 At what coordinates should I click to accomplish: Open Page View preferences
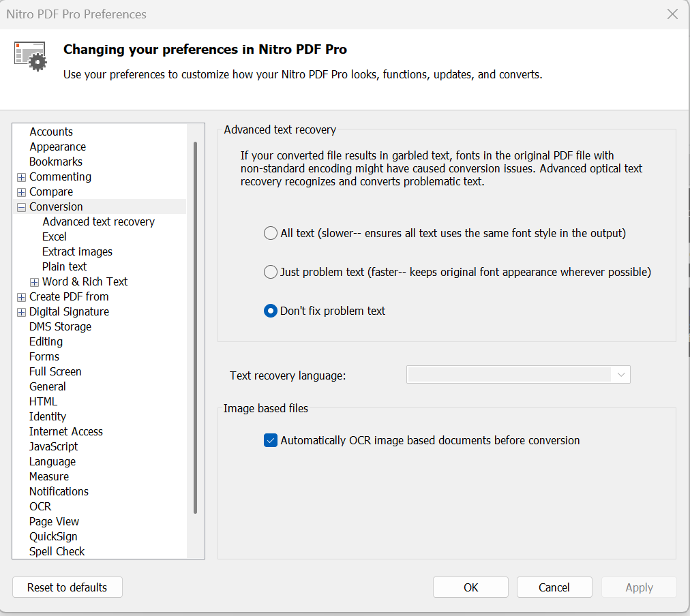click(x=54, y=521)
